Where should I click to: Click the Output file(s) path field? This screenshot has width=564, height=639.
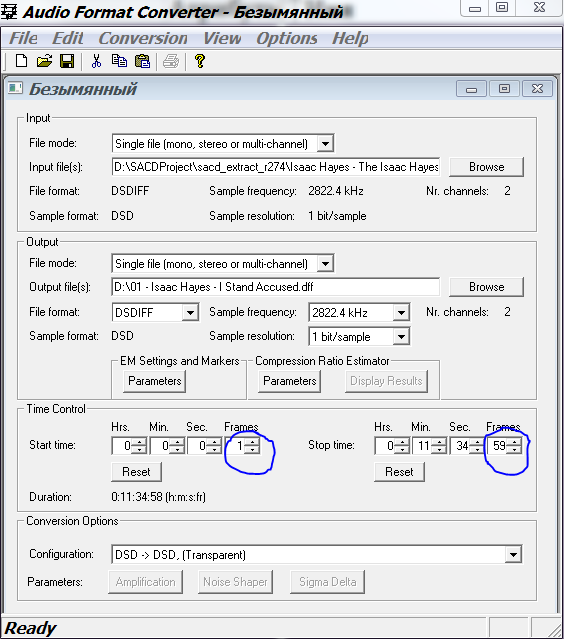tap(276, 287)
